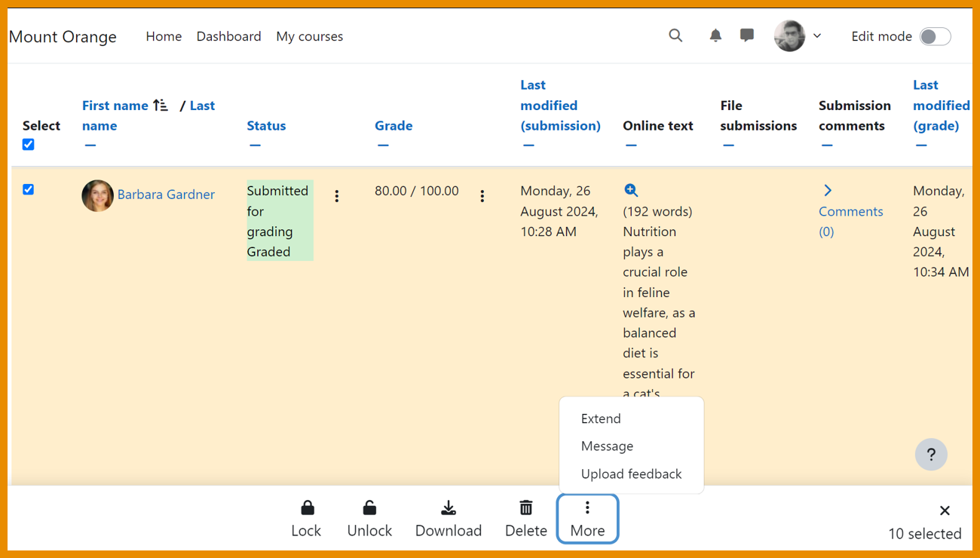This screenshot has height=558, width=980.
Task: Unlock the selected submissions
Action: 369,517
